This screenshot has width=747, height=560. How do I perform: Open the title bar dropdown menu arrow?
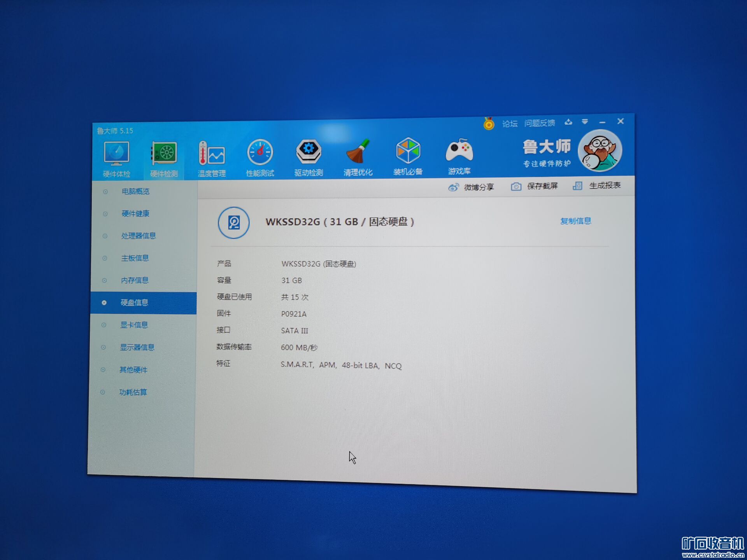coord(585,122)
